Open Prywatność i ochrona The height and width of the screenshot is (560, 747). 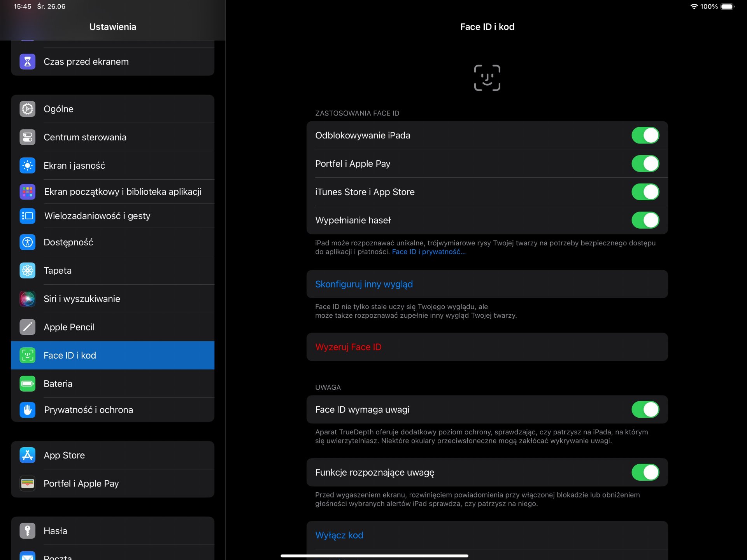click(x=112, y=410)
